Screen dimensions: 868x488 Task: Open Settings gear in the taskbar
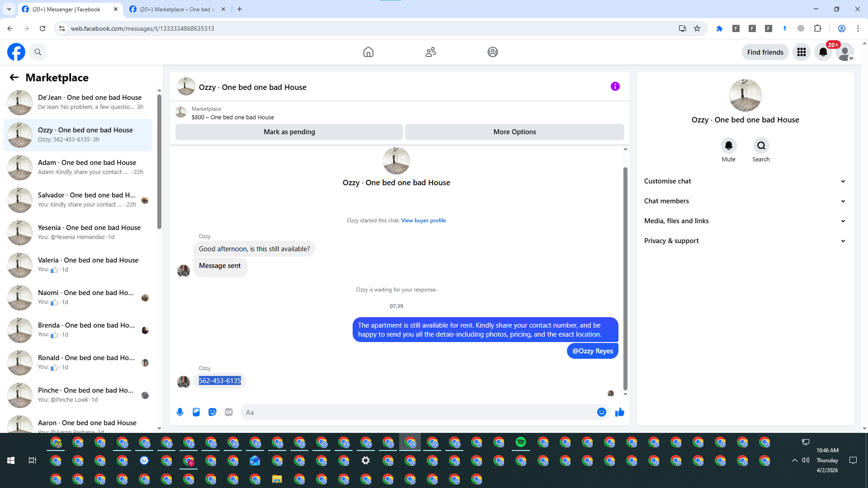coord(366,460)
